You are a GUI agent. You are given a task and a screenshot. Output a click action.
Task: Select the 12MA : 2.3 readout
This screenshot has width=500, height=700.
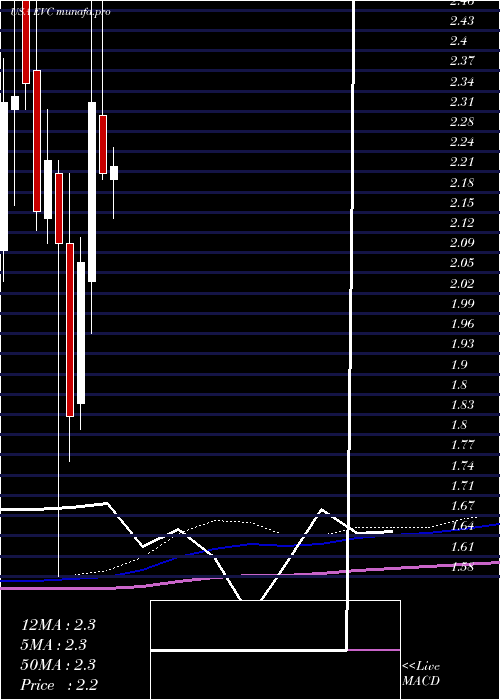[x=58, y=625]
